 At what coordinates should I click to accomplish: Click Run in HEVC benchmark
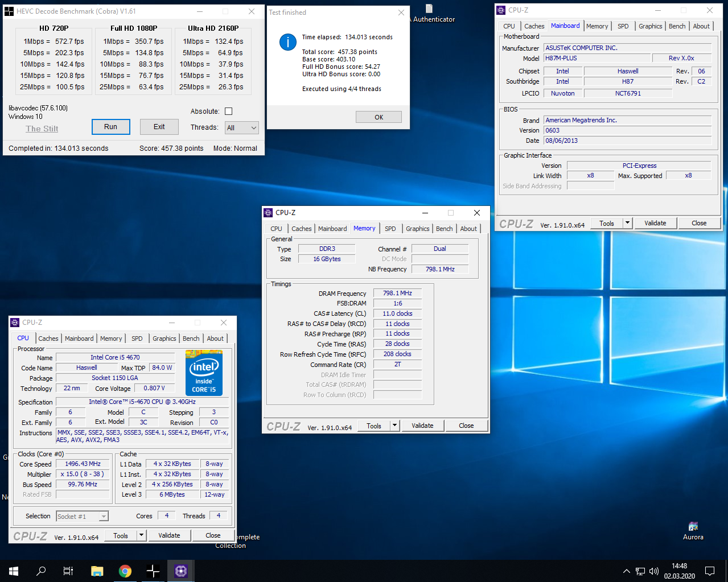tap(111, 127)
